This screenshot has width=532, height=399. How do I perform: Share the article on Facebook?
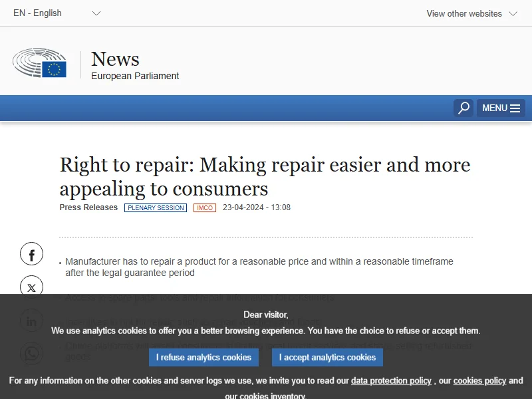pos(31,254)
